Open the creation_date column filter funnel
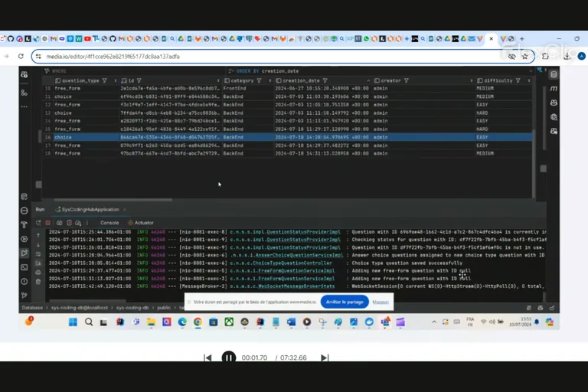 pos(325,80)
